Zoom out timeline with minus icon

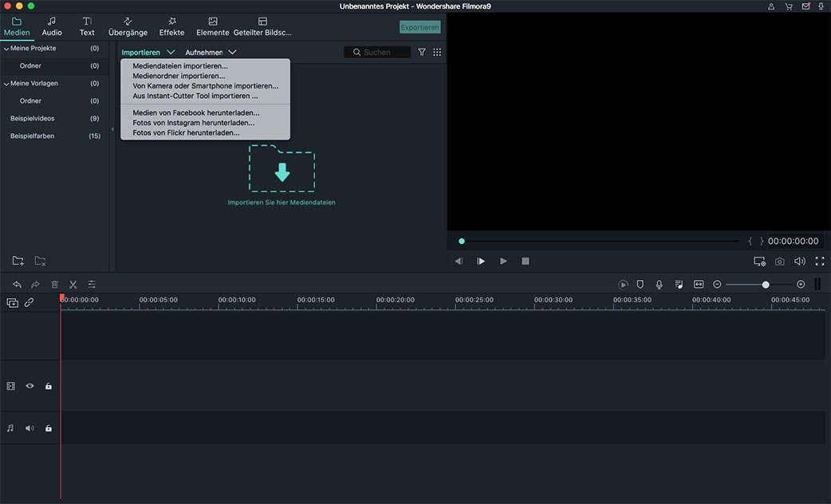pyautogui.click(x=717, y=285)
